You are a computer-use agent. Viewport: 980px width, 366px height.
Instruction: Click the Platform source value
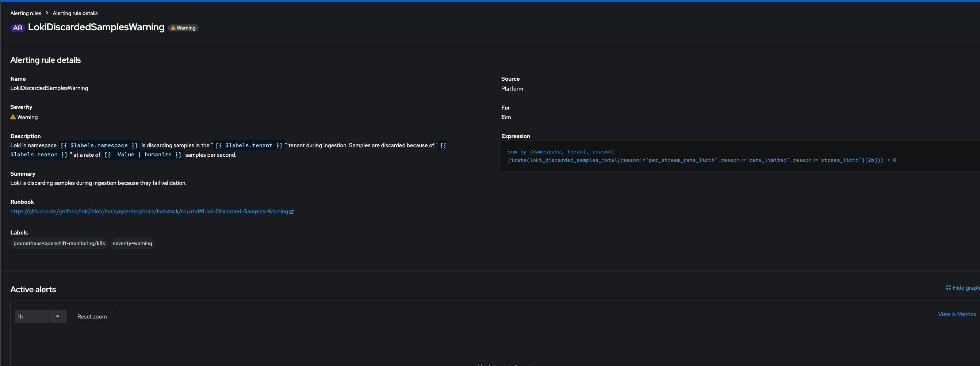512,89
